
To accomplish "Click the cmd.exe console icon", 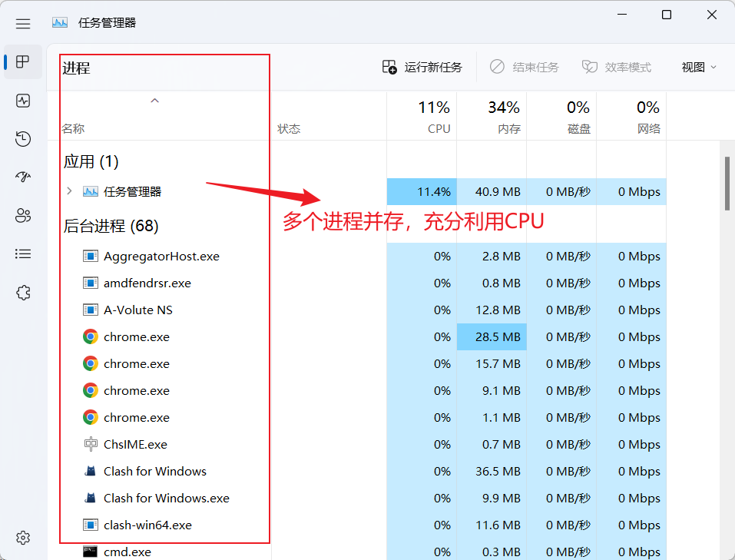I will [90, 552].
